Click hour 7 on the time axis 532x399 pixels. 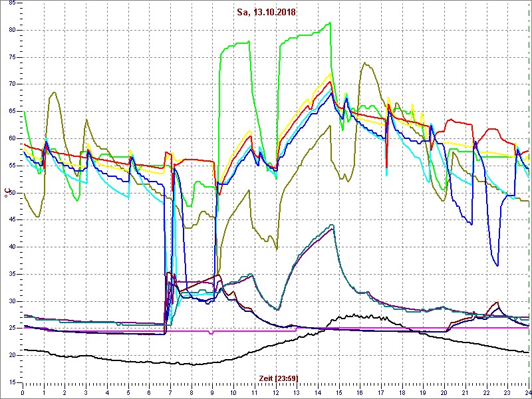[170, 392]
